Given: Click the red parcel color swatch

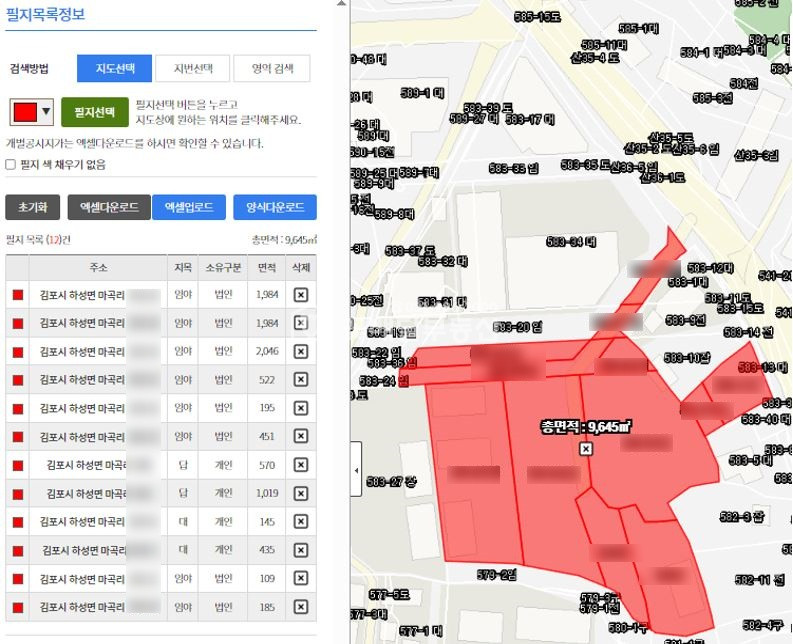Looking at the screenshot, I should click(x=25, y=112).
